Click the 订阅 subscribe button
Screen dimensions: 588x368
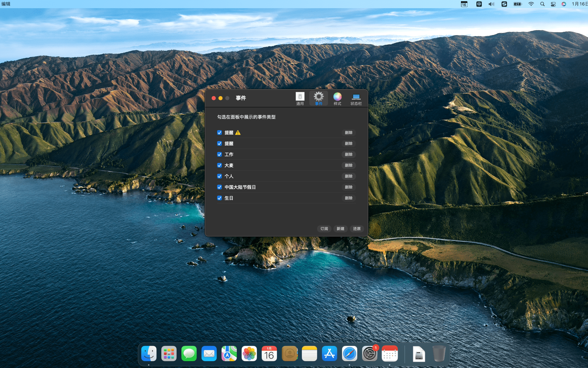(x=324, y=229)
